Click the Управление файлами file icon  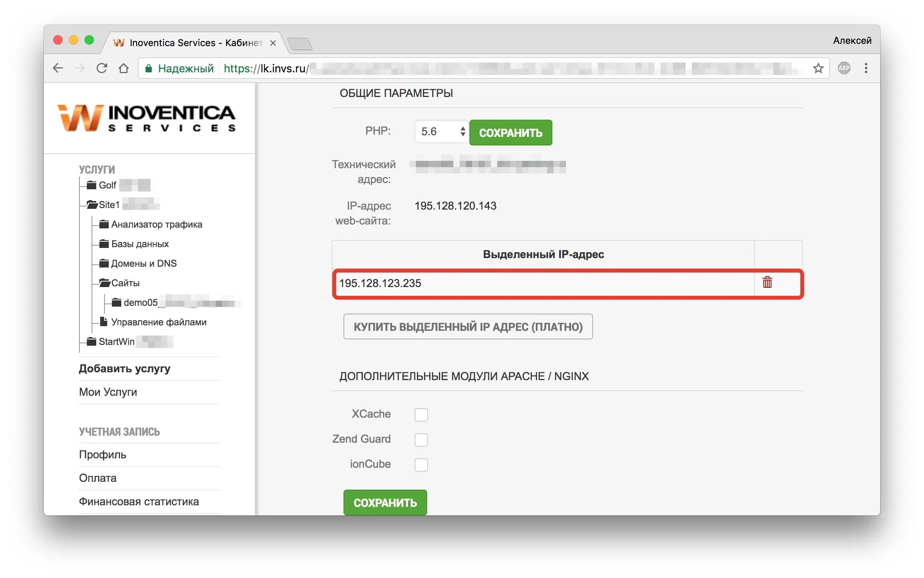[104, 321]
